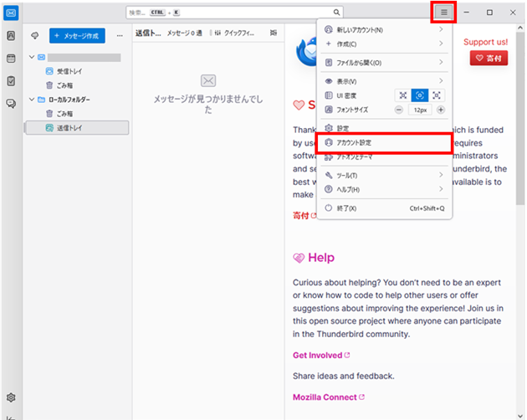This screenshot has width=527, height=420.
Task: Follow the Get Involved link
Action: pyautogui.click(x=318, y=355)
